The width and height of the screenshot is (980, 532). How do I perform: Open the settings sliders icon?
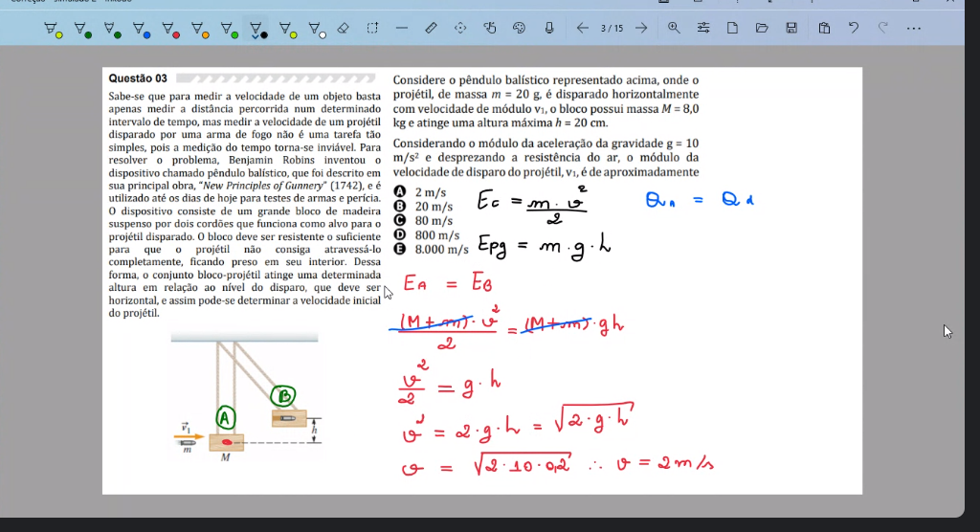click(703, 28)
